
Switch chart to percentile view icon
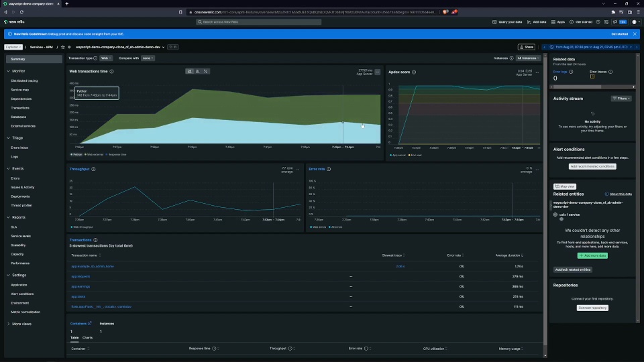point(206,72)
